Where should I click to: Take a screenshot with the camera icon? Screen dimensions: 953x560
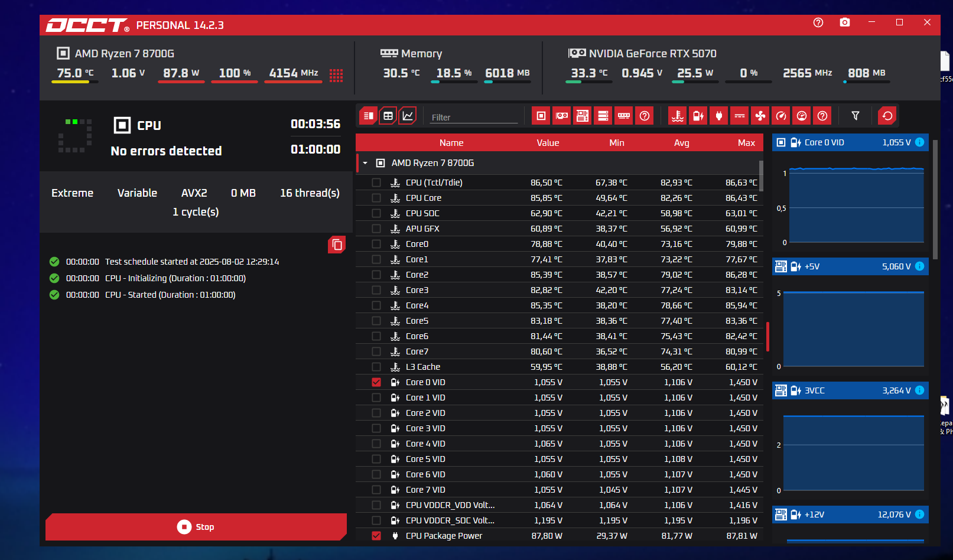pos(845,22)
